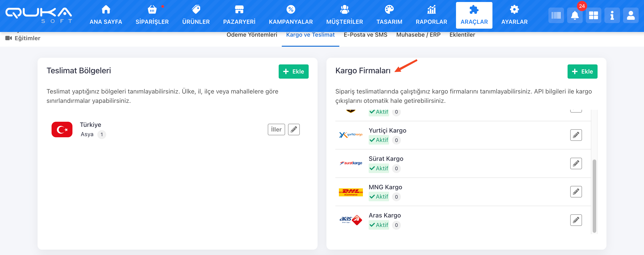The image size is (644, 255).
Task: Switch to Ödeme Yöntemleri tab
Action: click(x=252, y=35)
